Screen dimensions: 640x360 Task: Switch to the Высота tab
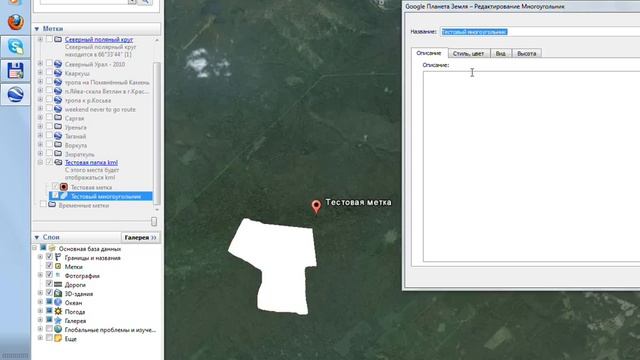pyautogui.click(x=527, y=53)
